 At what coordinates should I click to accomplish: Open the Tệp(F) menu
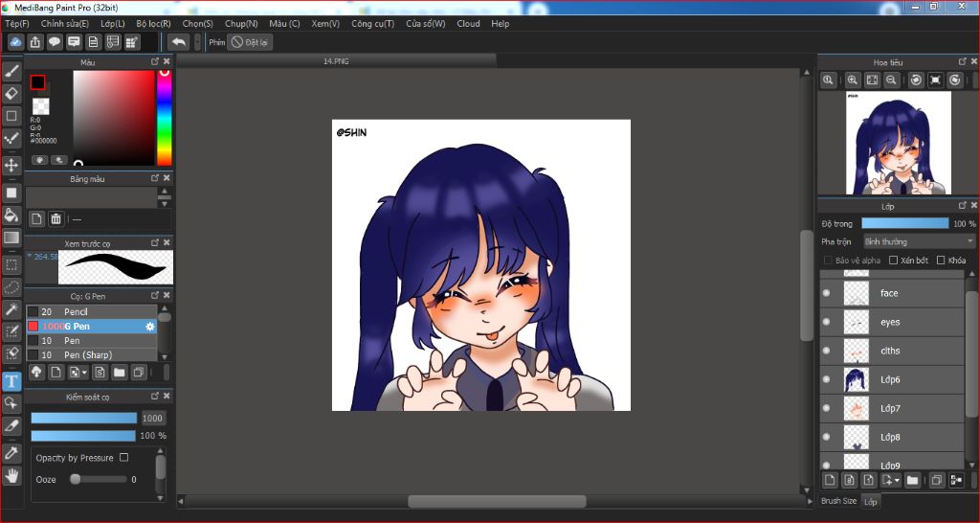tap(17, 24)
